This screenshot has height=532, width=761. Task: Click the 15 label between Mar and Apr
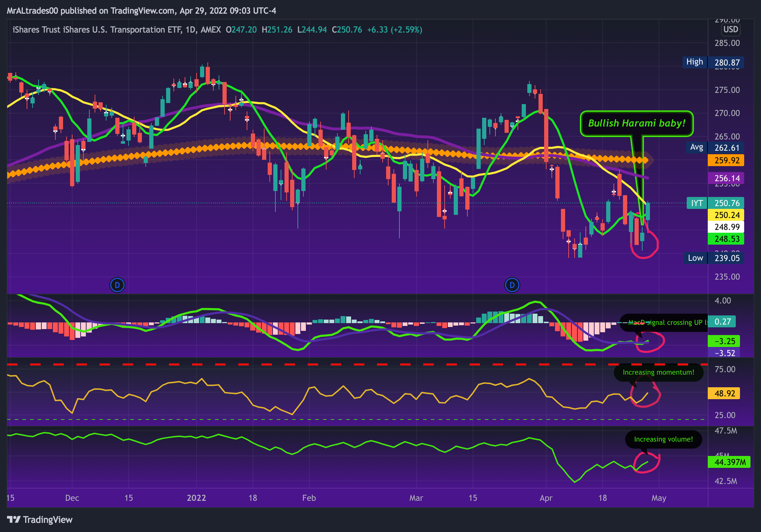(473, 498)
